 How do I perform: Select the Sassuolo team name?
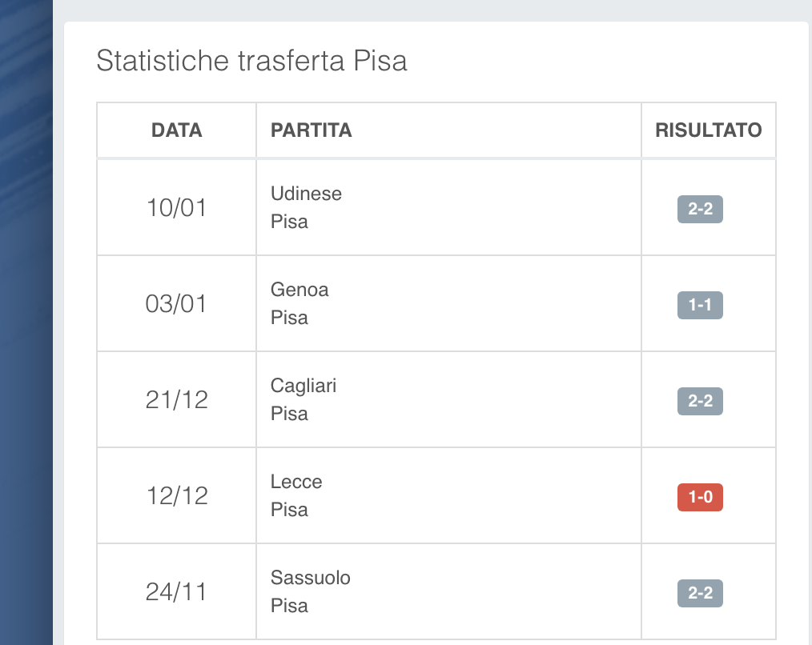point(311,578)
